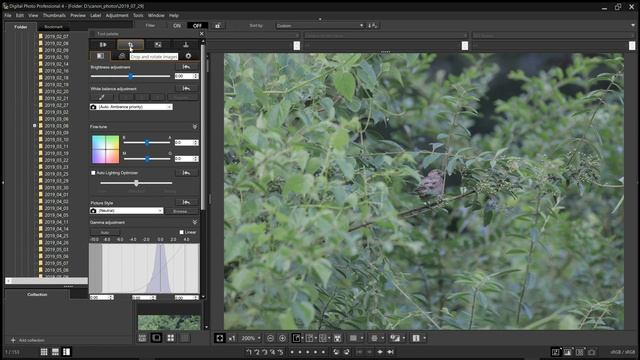This screenshot has height=360, width=640.
Task: Open the Edit menu
Action: pos(20,16)
